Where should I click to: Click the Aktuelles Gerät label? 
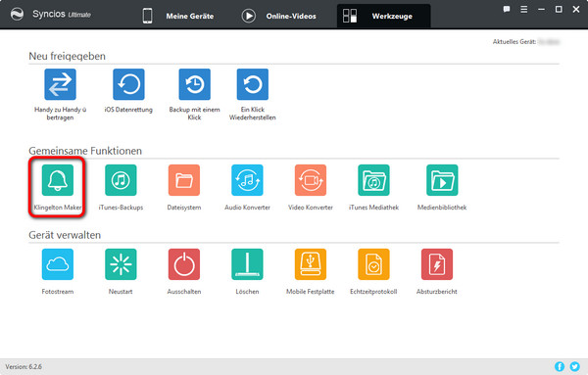tap(514, 41)
